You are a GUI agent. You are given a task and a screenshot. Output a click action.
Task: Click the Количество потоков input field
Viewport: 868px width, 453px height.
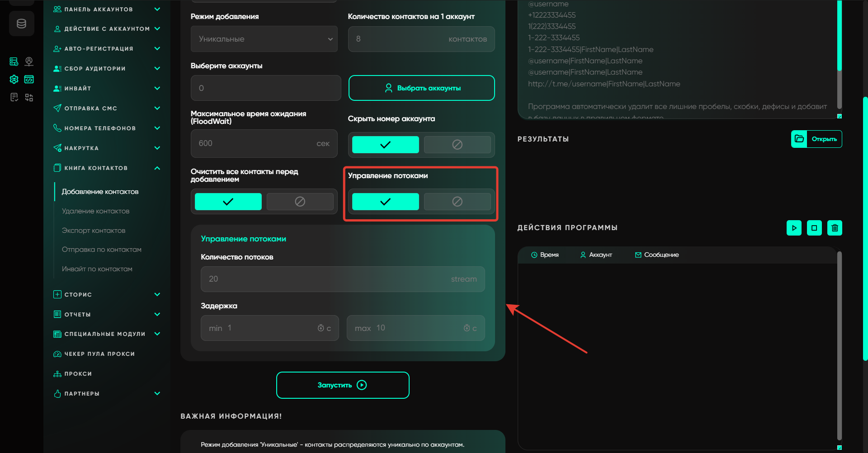(x=342, y=279)
